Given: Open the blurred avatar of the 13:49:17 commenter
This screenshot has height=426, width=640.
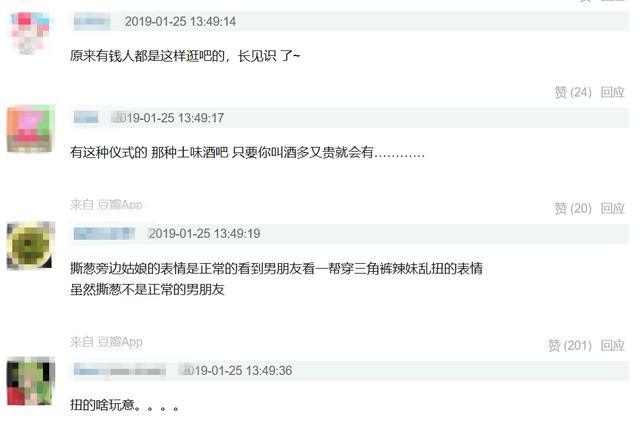Looking at the screenshot, I should point(30,129).
